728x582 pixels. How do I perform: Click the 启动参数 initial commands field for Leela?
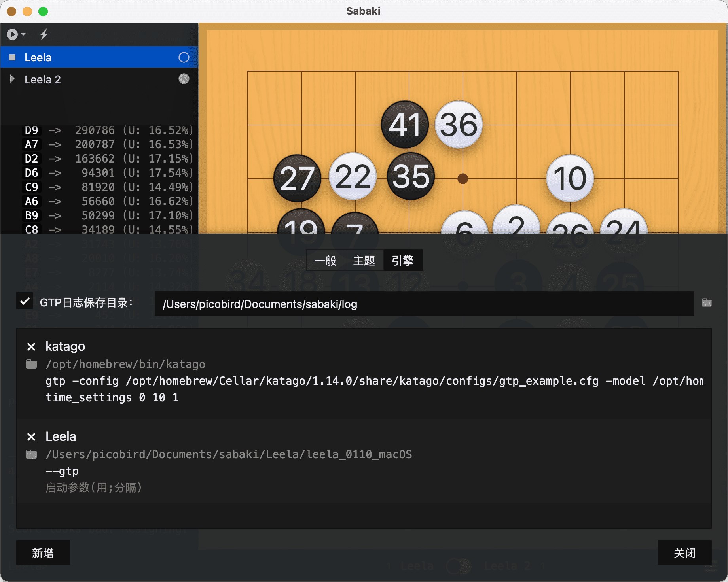point(374,488)
